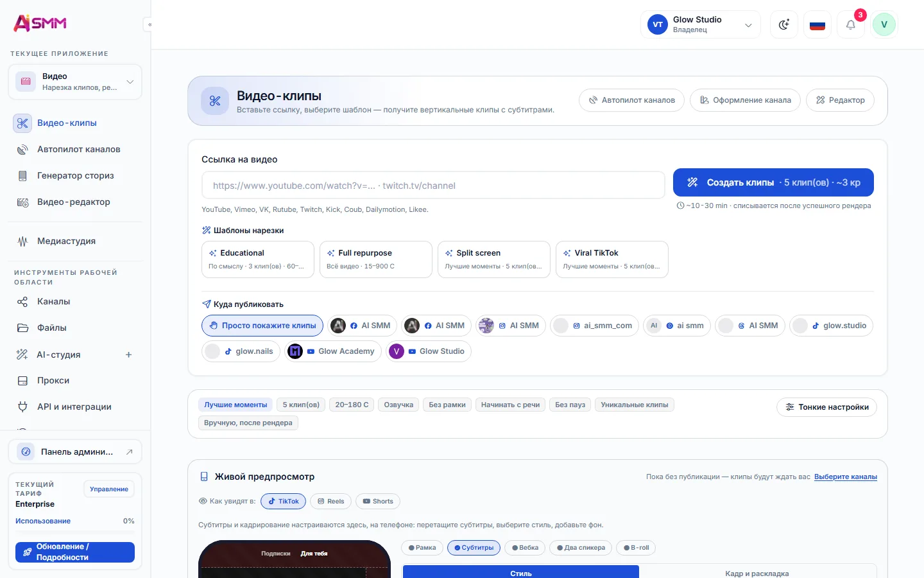
Task: Open Видео-редактор sidebar item
Action: pyautogui.click(x=75, y=202)
